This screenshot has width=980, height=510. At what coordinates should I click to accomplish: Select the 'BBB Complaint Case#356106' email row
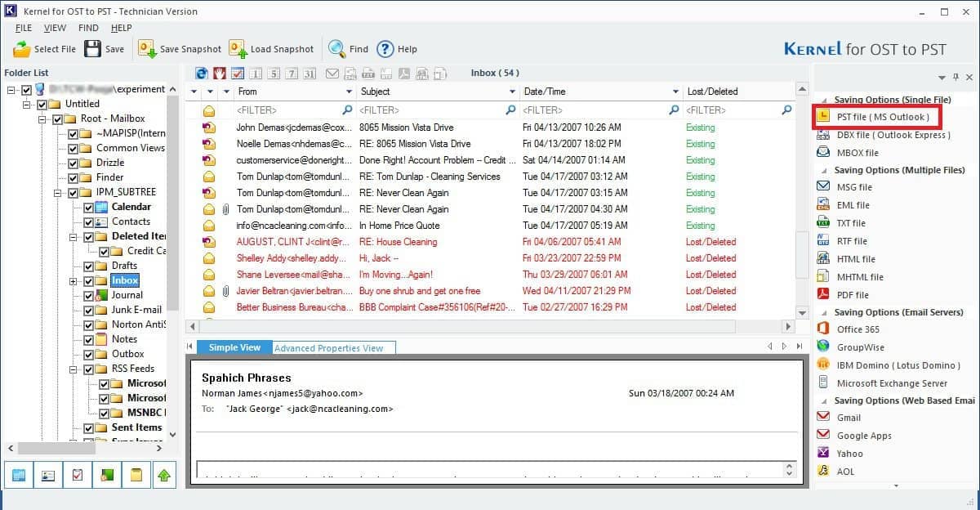point(490,307)
